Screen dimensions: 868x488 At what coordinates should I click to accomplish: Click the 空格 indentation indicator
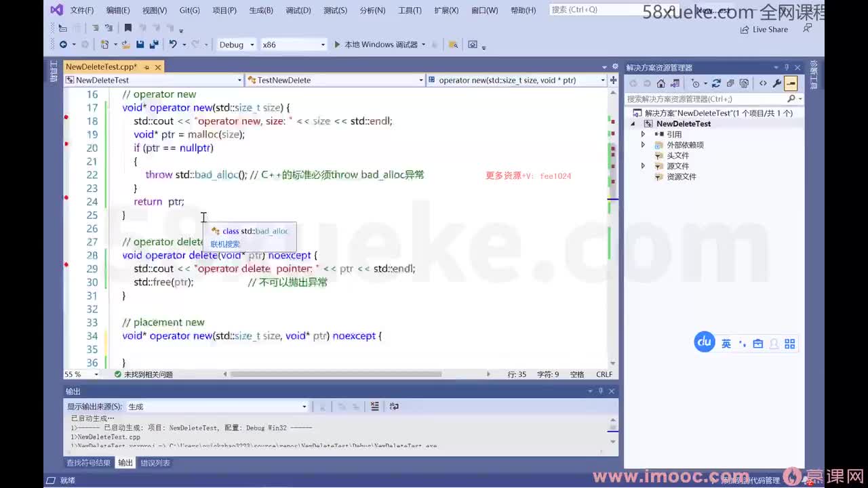(577, 374)
